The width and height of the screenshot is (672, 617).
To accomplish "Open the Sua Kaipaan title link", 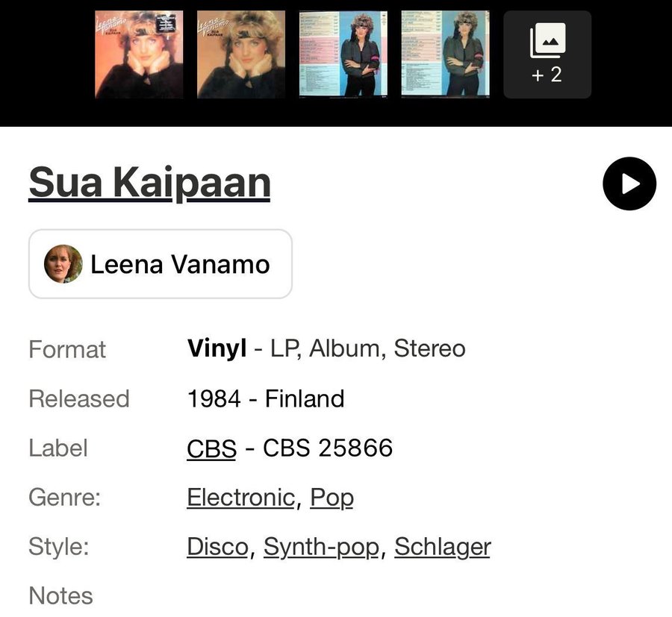I will click(x=149, y=184).
